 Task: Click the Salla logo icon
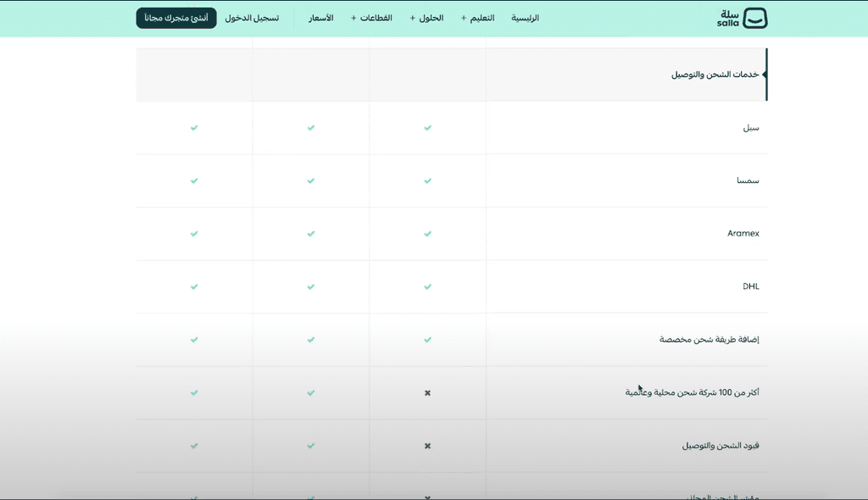[754, 19]
